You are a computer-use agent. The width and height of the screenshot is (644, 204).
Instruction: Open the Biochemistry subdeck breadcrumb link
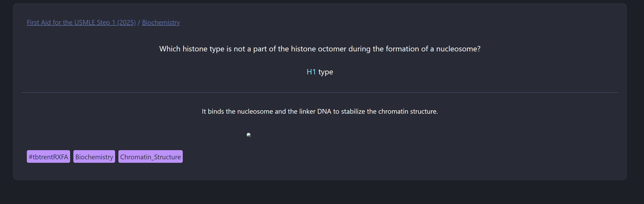pos(161,22)
